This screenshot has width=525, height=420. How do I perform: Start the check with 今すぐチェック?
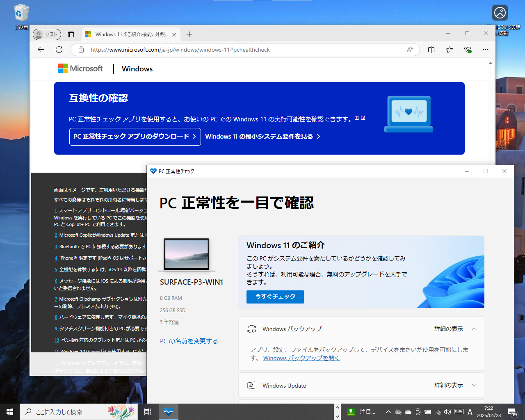275,297
